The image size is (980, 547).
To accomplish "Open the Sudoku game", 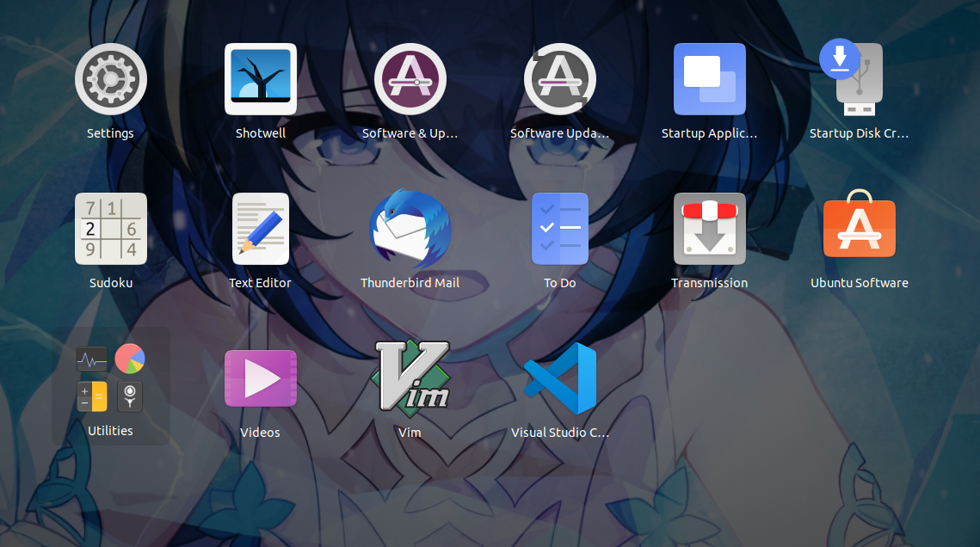I will [x=110, y=228].
